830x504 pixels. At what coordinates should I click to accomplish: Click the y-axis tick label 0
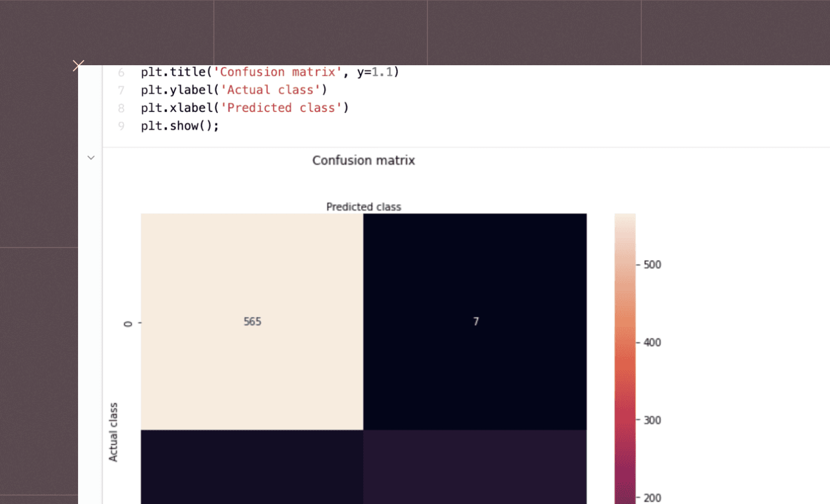pyautogui.click(x=128, y=324)
